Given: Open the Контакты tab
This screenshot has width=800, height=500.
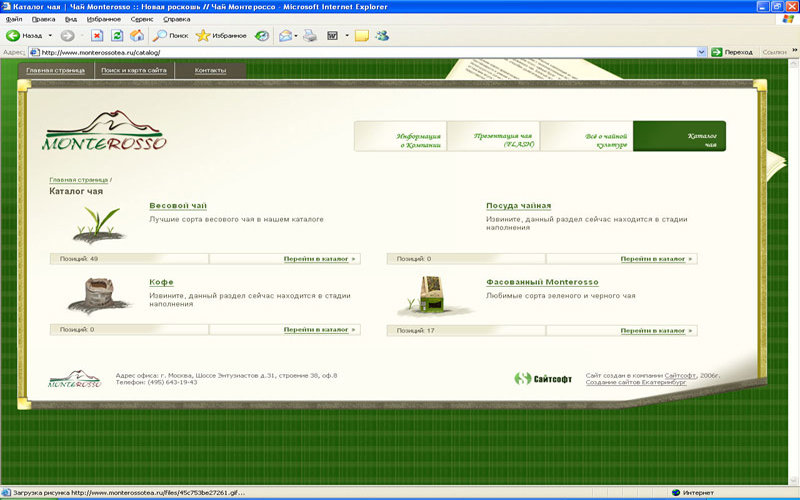Looking at the screenshot, I should point(210,70).
